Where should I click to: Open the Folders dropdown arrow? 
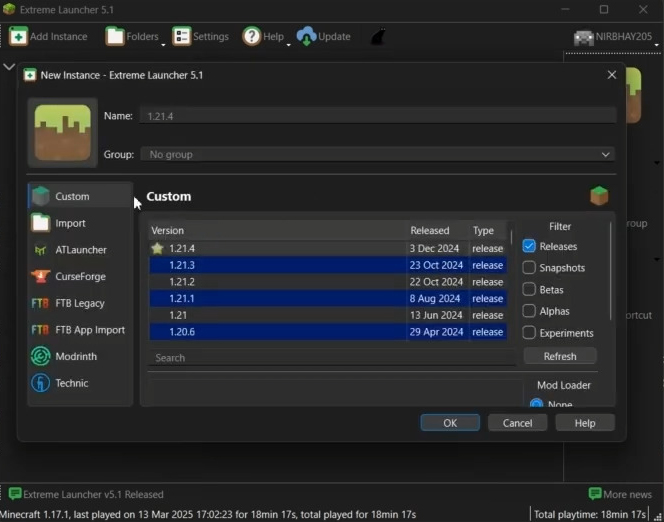[163, 44]
